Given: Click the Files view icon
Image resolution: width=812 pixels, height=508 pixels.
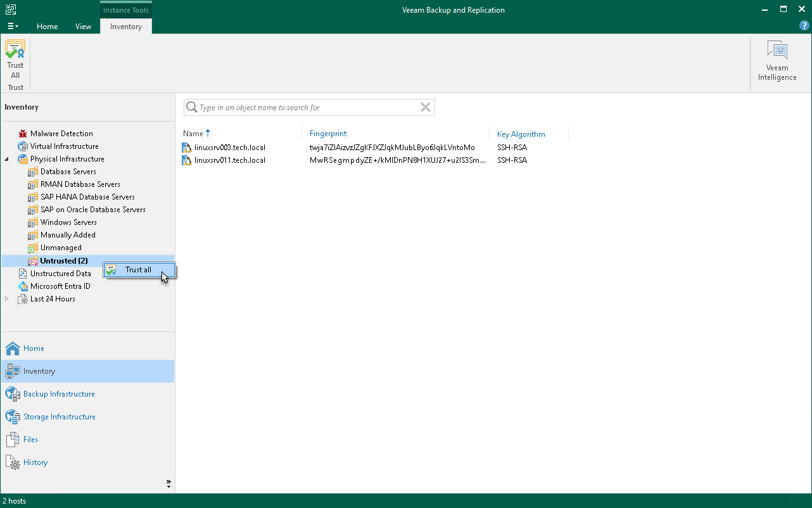Looking at the screenshot, I should point(13,440).
